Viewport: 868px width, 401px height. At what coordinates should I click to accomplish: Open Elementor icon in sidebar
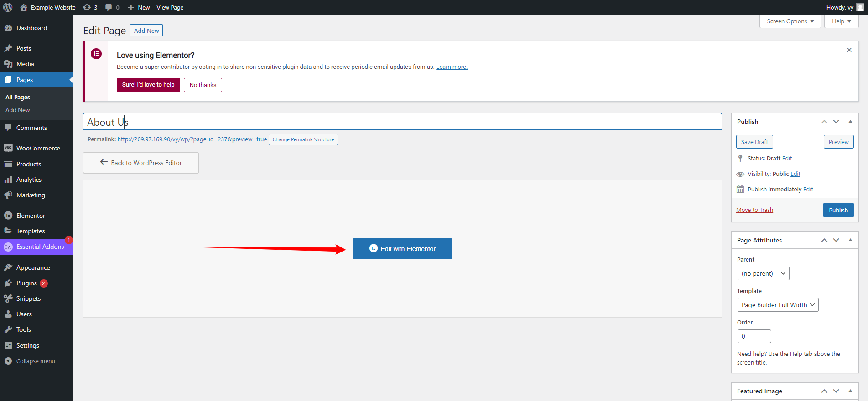[8, 216]
